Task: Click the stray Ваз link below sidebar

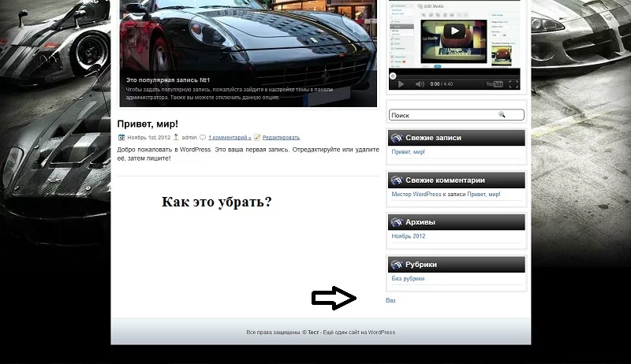Action: pyautogui.click(x=390, y=300)
